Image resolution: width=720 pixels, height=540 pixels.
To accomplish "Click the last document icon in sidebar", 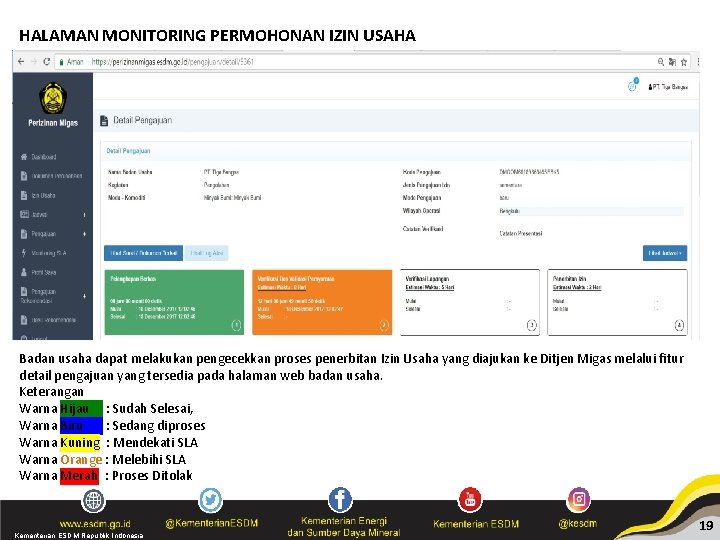I will tap(24, 320).
